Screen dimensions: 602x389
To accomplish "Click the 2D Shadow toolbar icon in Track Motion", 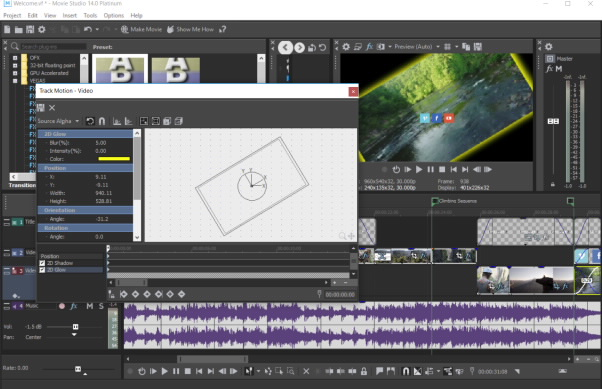I will point(167,121).
